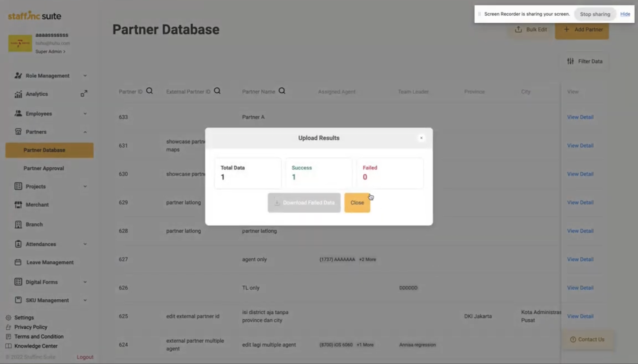The height and width of the screenshot is (364, 638).
Task: Expand the Role Management menu chevron
Action: point(85,76)
